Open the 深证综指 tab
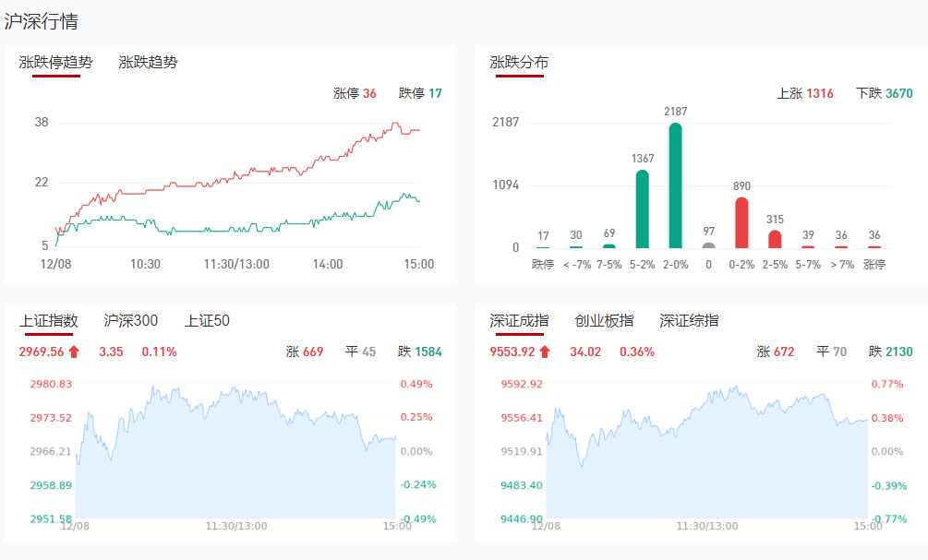This screenshot has width=928, height=560. [x=689, y=321]
